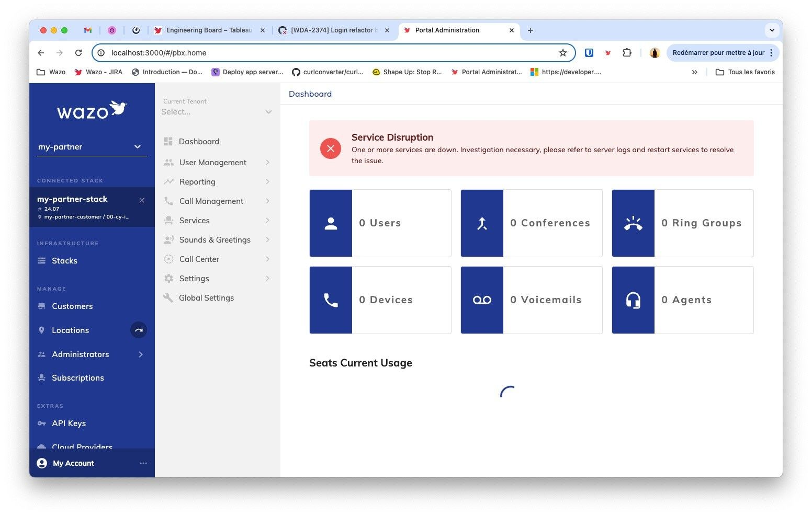
Task: Click the Dashboard breadcrumb title
Action: pyautogui.click(x=310, y=94)
